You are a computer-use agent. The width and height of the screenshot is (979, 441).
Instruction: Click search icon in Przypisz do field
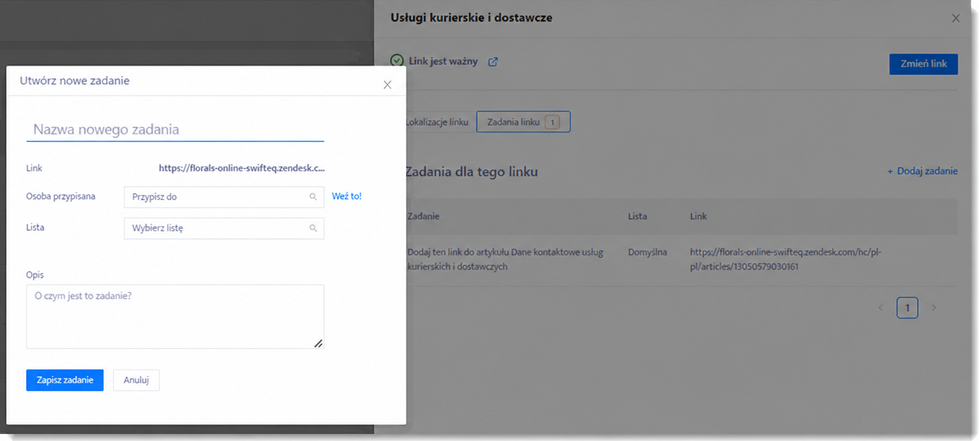313,197
